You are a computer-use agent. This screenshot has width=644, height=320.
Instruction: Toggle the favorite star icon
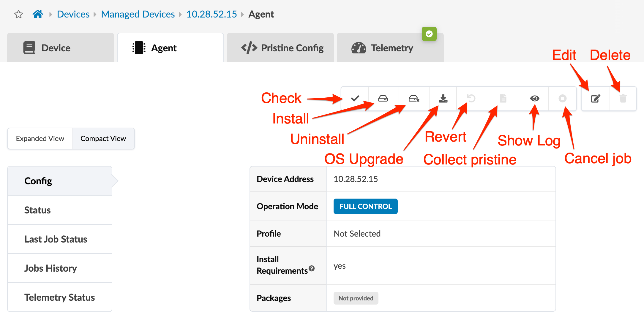click(x=19, y=14)
